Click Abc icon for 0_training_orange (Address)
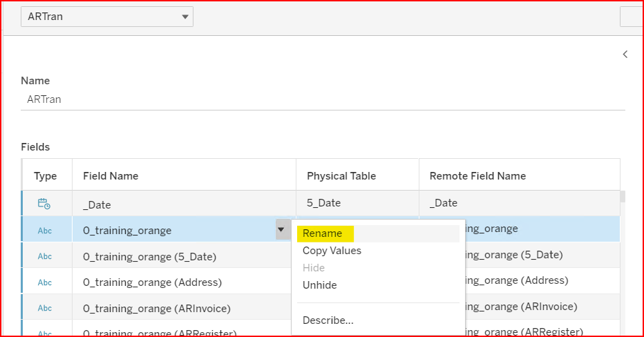 (x=45, y=282)
